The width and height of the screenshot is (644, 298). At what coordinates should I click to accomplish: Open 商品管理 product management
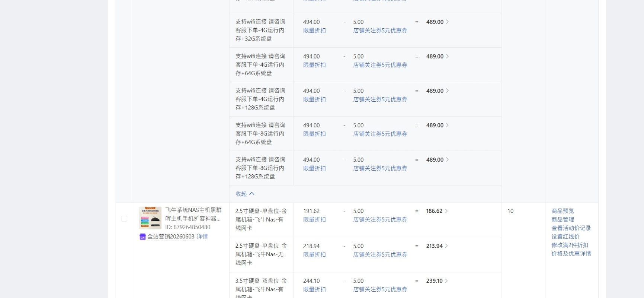[563, 219]
